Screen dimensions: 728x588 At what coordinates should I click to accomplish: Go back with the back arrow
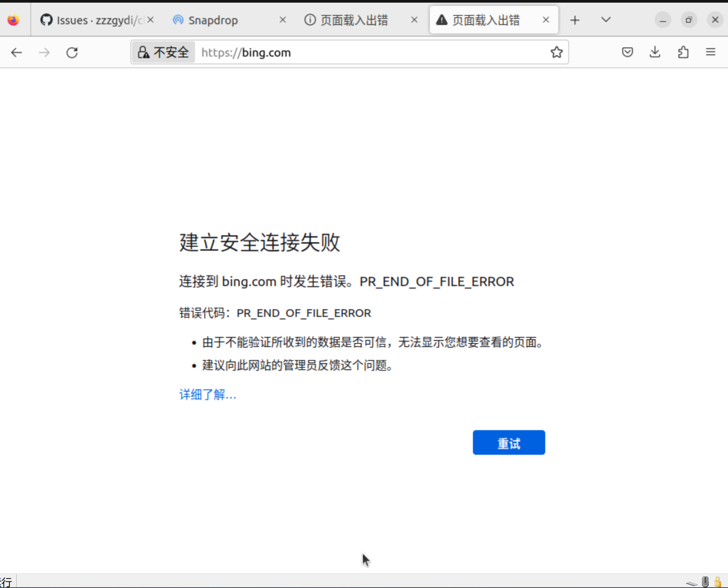(16, 52)
